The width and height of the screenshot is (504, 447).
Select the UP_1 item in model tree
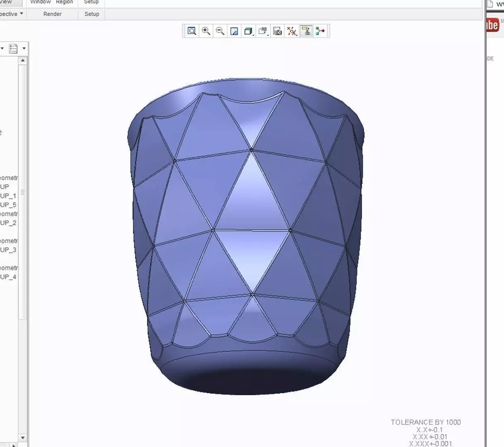click(8, 196)
